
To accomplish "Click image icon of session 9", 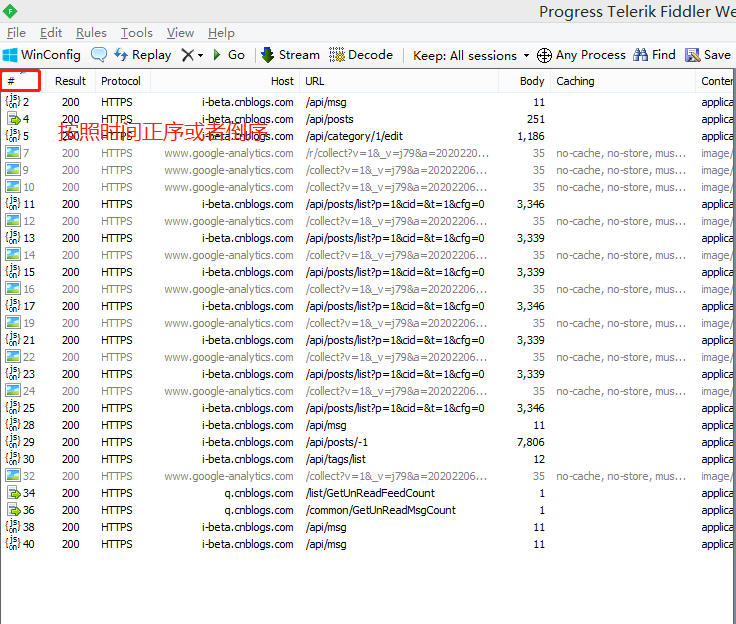I will 13,169.
